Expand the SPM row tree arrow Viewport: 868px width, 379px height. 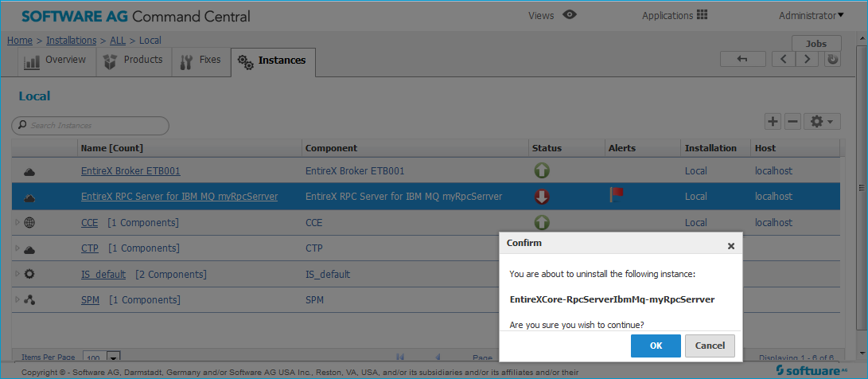18,299
